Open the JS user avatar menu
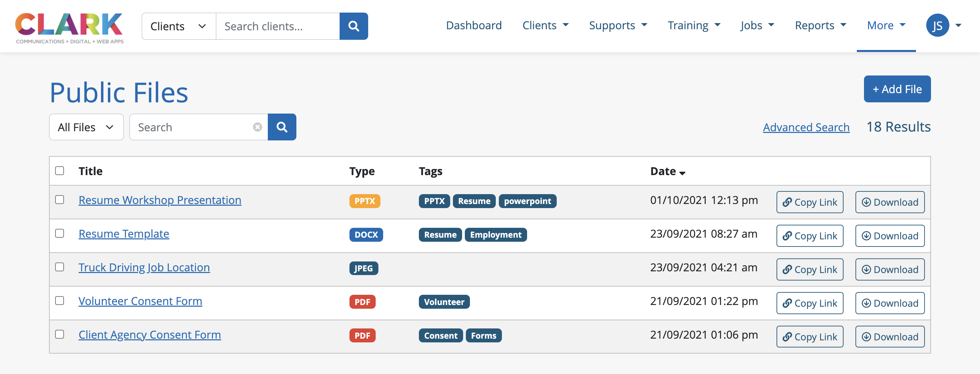The width and height of the screenshot is (980, 374). tap(937, 26)
